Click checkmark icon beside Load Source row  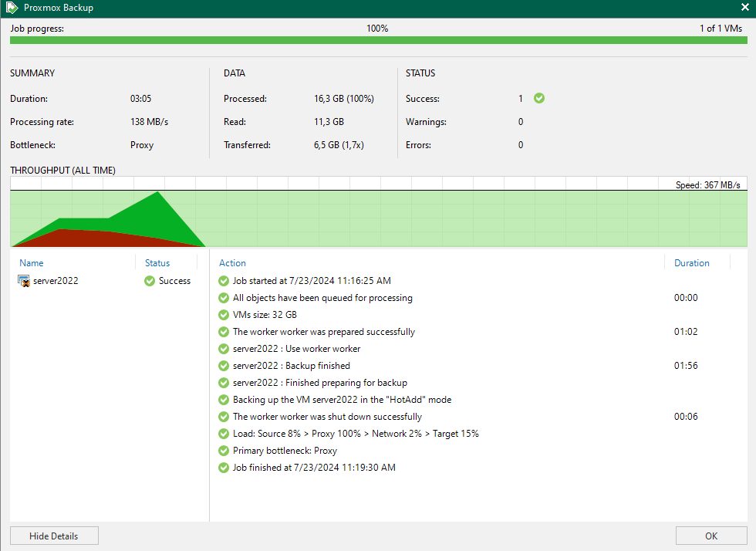[x=223, y=433]
